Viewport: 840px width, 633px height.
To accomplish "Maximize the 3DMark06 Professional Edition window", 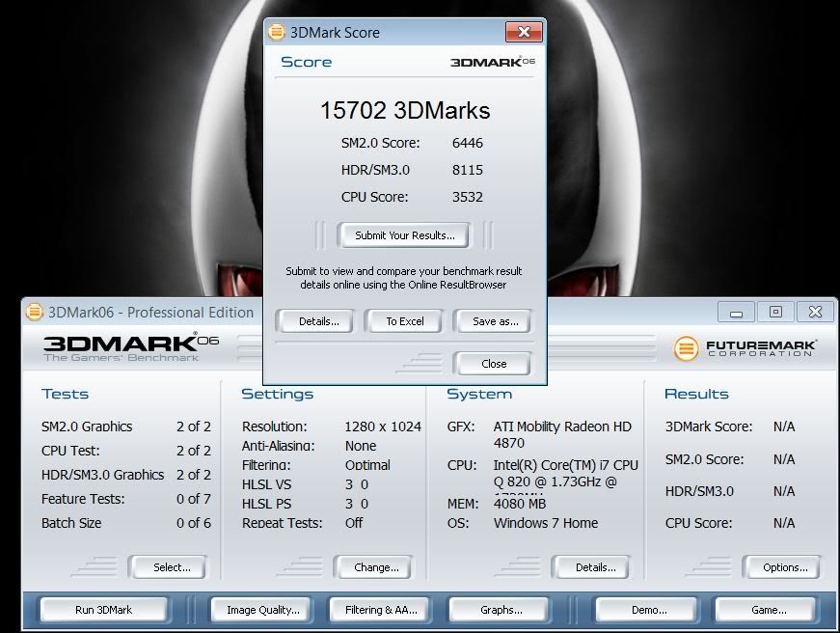I will click(775, 312).
